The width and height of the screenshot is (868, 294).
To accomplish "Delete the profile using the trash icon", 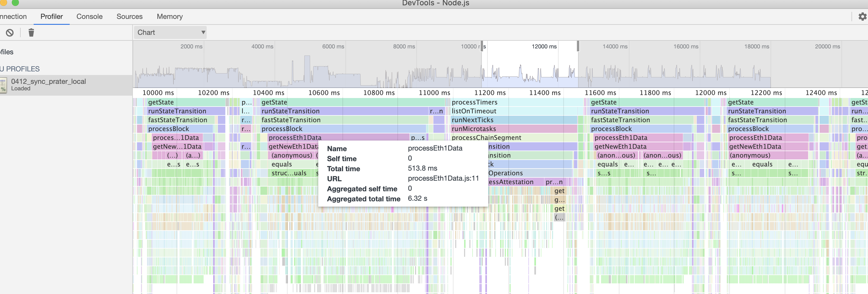I will [x=31, y=32].
